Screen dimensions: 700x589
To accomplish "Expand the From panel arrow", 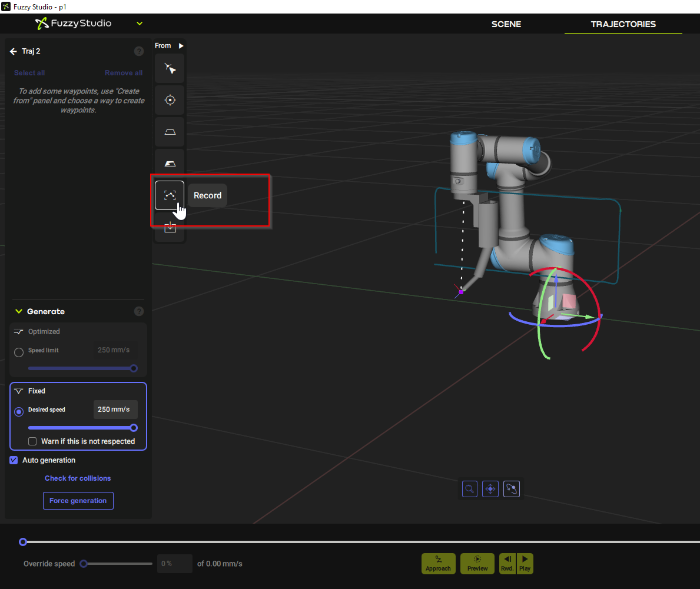I will 182,45.
